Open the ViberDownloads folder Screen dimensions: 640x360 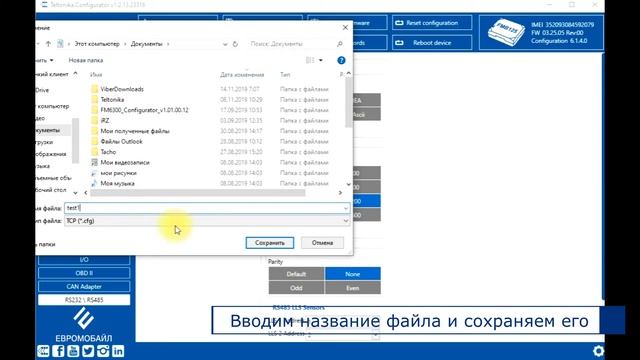(x=122, y=89)
